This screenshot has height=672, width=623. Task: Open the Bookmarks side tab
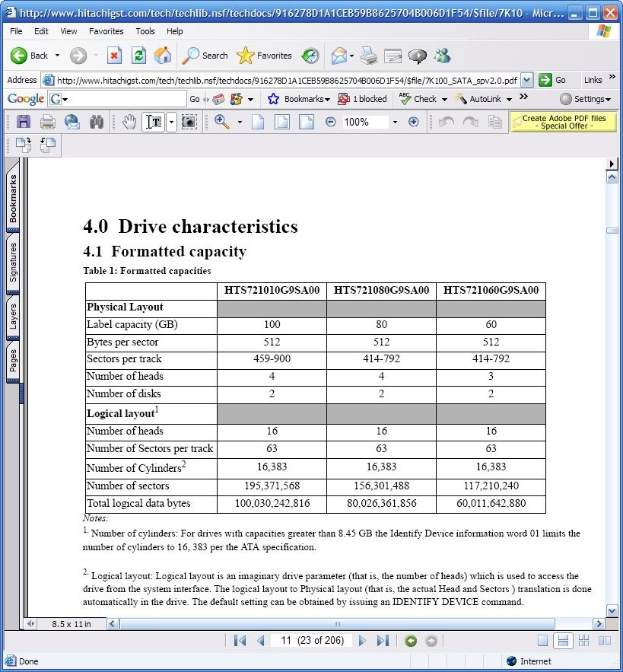(x=13, y=198)
